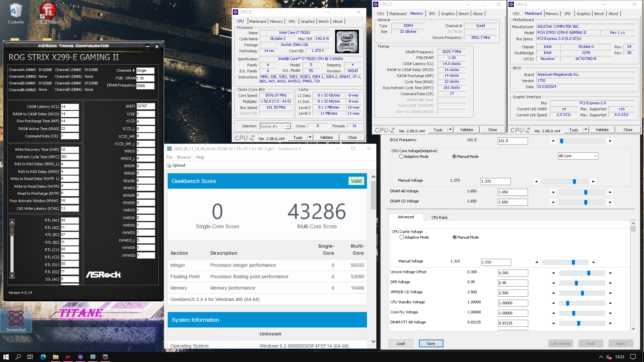Open Graphics tab in CPU-Z Mainboard window
The width and height of the screenshot is (644, 362).
click(583, 14)
